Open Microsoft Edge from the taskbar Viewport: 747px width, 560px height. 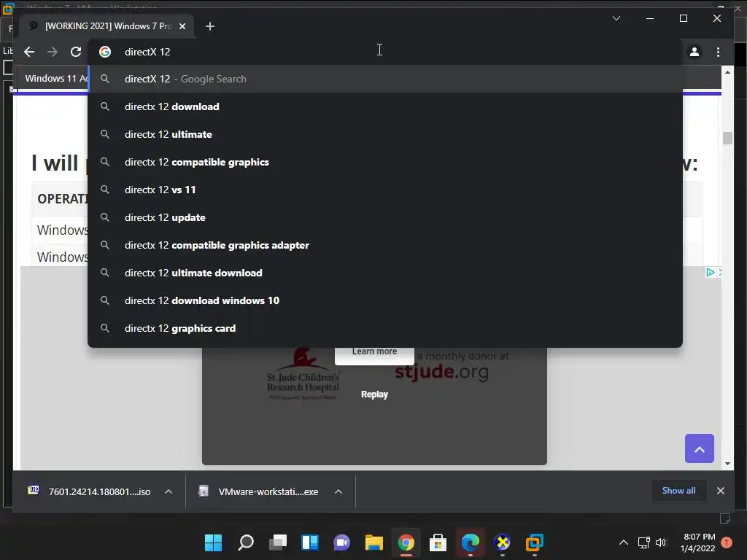[x=471, y=542]
